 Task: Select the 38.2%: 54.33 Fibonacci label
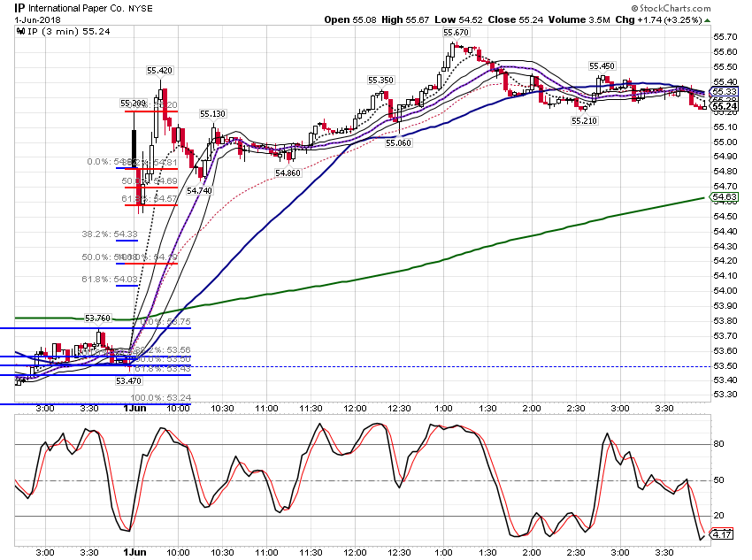pyautogui.click(x=110, y=234)
